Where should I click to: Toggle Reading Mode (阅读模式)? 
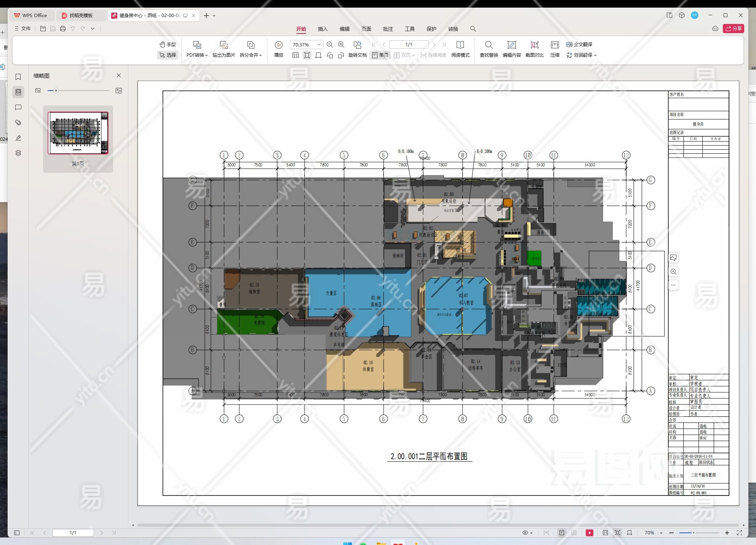click(x=460, y=45)
